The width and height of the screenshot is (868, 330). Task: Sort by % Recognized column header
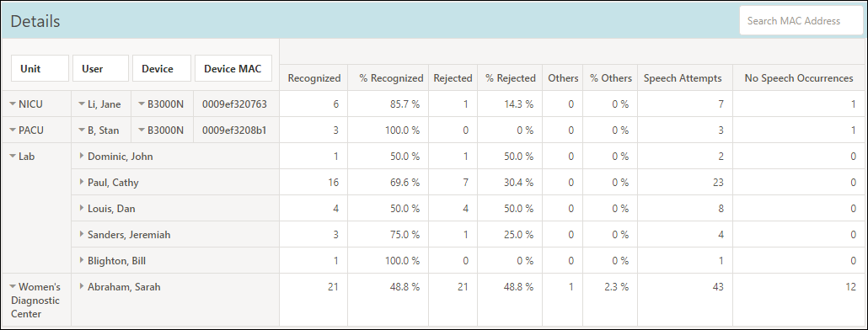pyautogui.click(x=391, y=78)
